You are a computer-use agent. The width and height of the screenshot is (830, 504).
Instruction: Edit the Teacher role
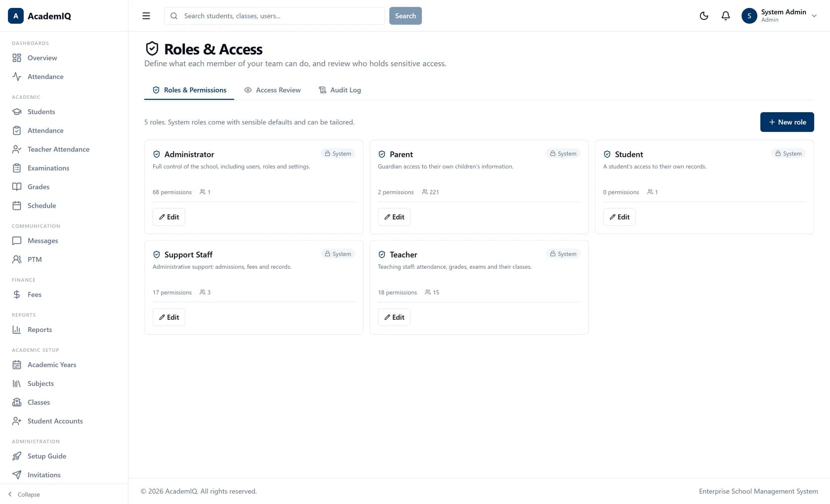coord(394,317)
